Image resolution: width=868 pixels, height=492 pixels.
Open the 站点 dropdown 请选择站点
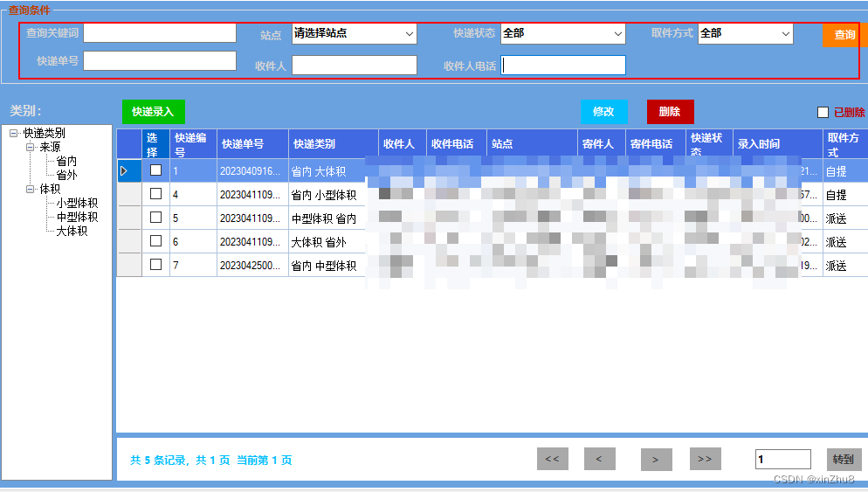point(355,33)
